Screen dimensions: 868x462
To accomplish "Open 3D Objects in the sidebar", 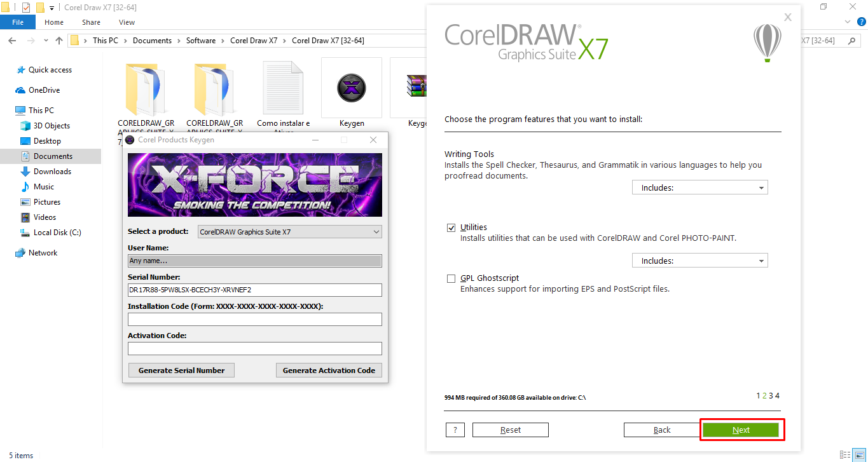I will coord(52,126).
